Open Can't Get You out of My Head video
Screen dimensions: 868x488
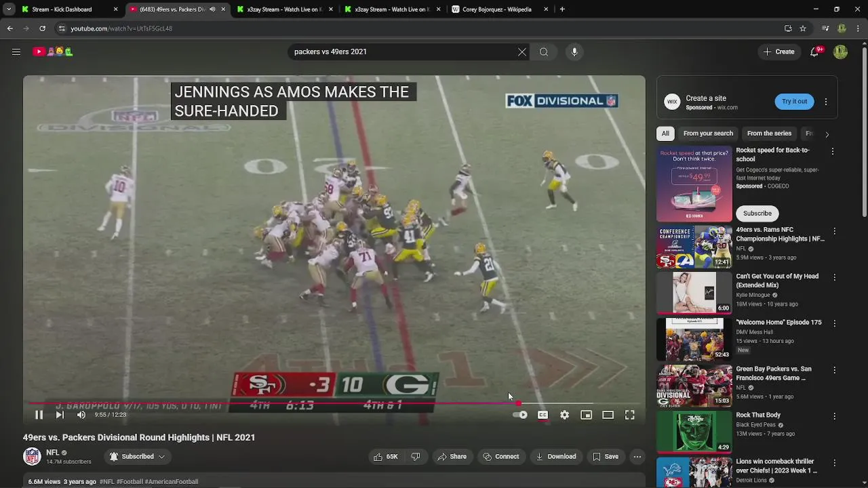[x=694, y=293]
